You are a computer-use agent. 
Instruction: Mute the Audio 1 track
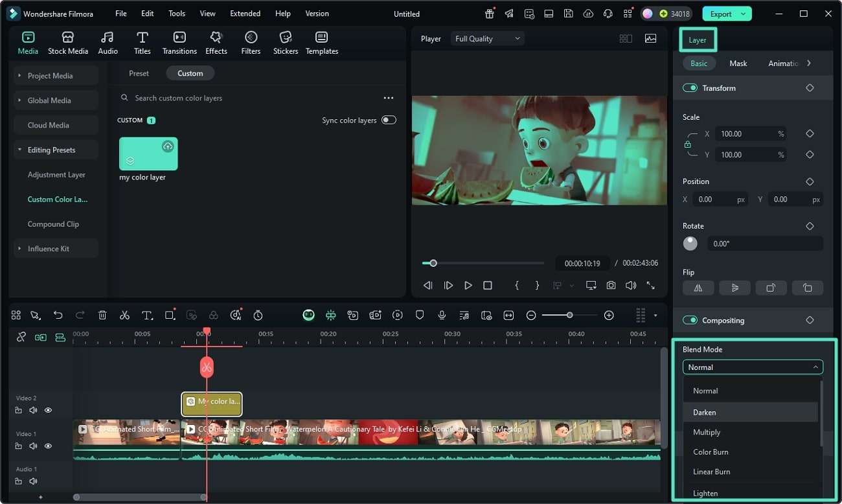[33, 481]
